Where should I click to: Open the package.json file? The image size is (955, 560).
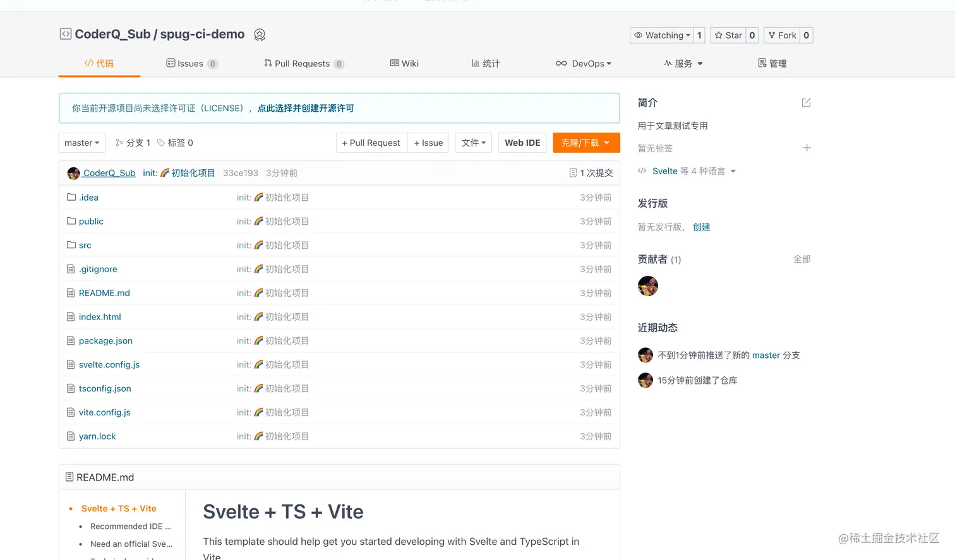click(x=105, y=341)
